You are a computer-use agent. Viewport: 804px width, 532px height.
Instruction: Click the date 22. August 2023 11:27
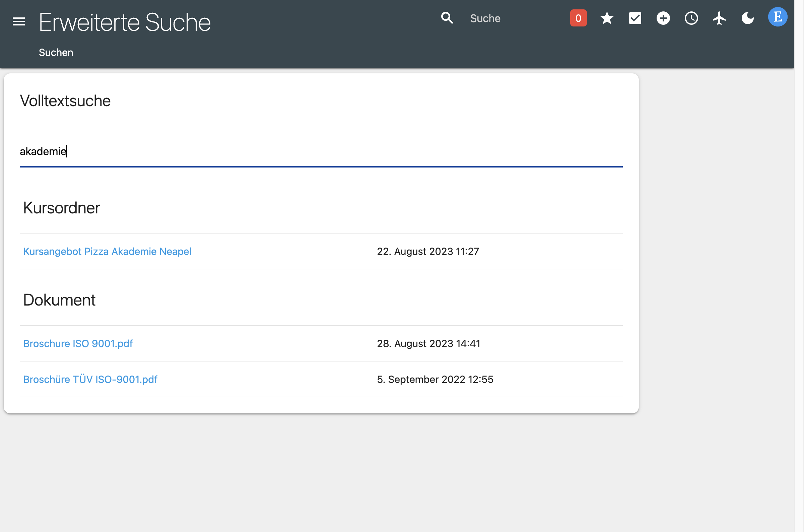tap(428, 251)
